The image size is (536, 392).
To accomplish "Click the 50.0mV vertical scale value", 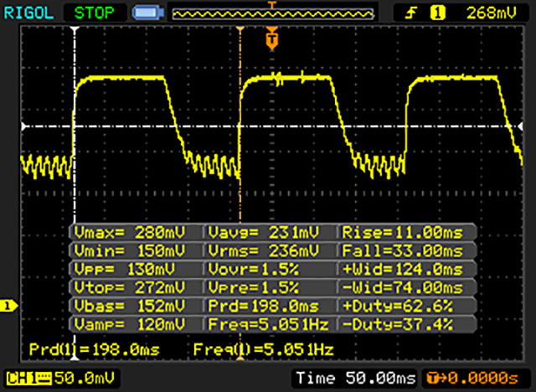I will 84,378.
